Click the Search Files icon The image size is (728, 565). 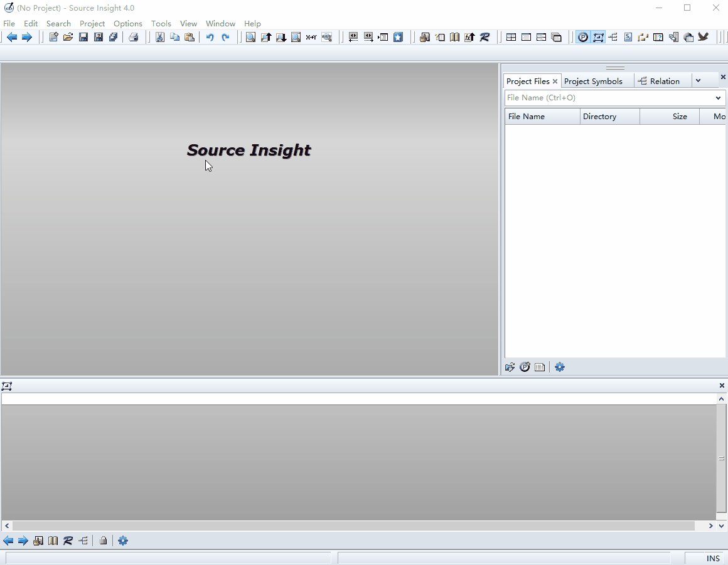[x=296, y=37]
